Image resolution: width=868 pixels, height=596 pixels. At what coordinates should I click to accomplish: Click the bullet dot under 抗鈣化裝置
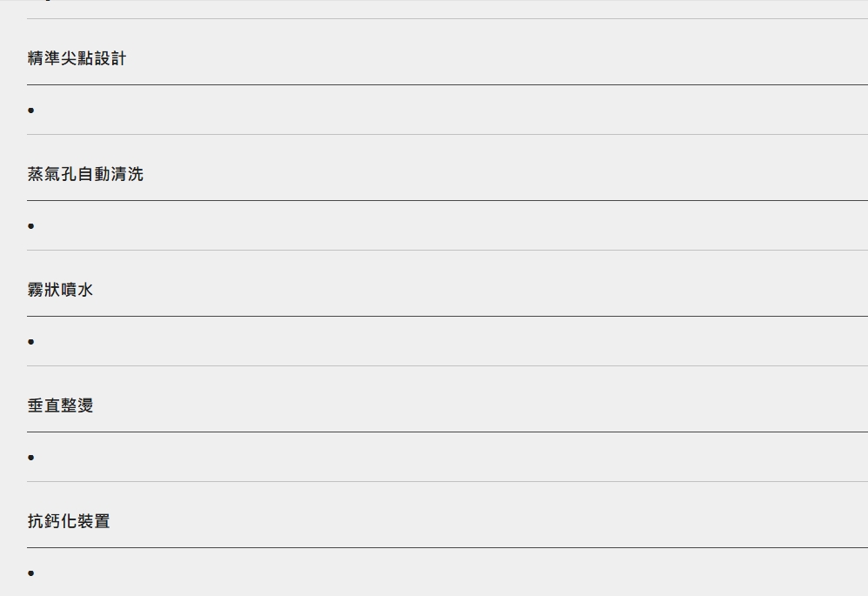click(31, 573)
